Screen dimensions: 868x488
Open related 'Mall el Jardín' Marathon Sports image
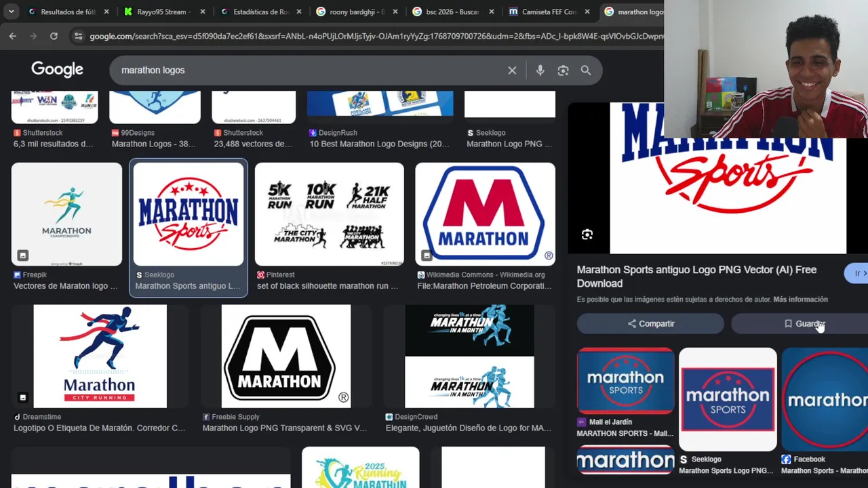pyautogui.click(x=625, y=381)
